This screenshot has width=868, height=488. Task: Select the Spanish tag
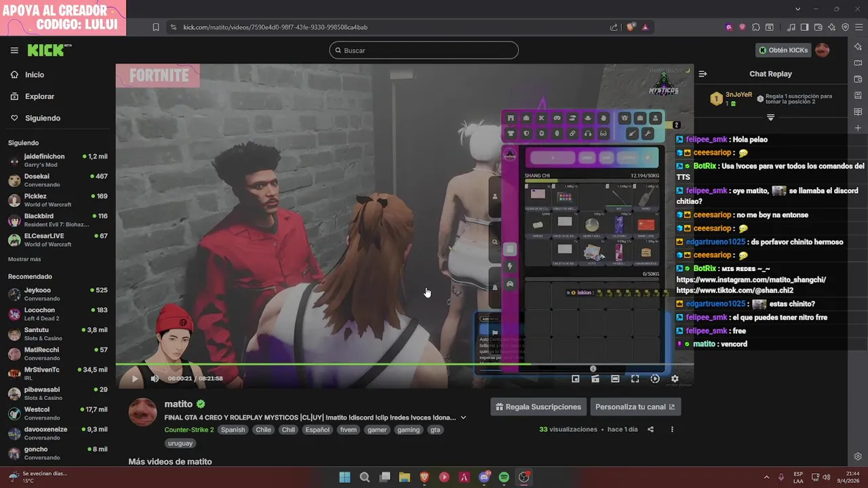click(x=233, y=430)
